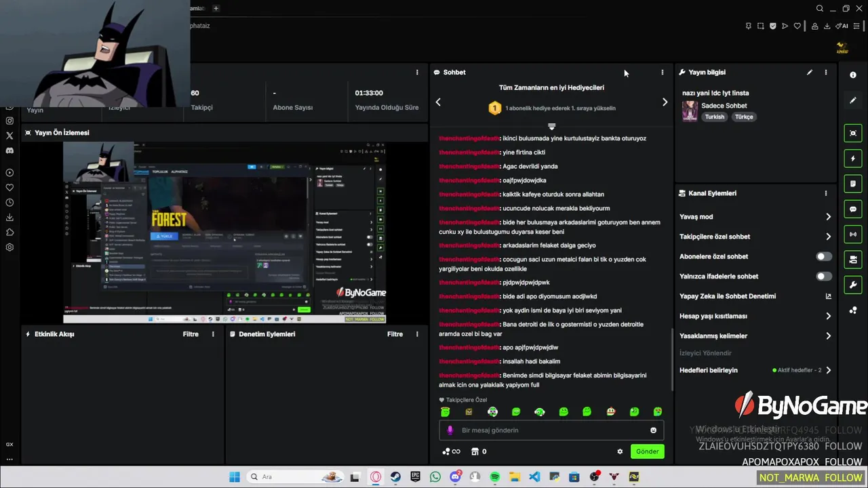Click the heart bookmark icon in the address bar
This screenshot has height=488, width=868.
(x=797, y=26)
